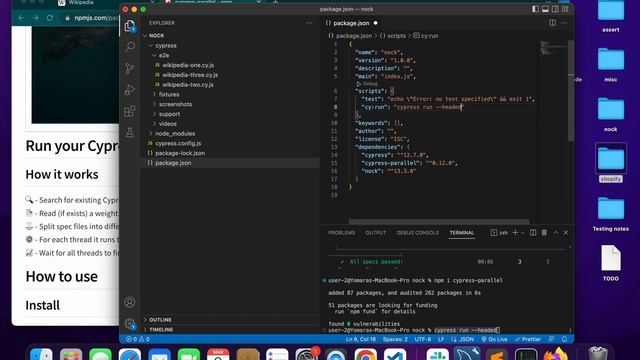Switch to the Terminal tab

pos(462,233)
